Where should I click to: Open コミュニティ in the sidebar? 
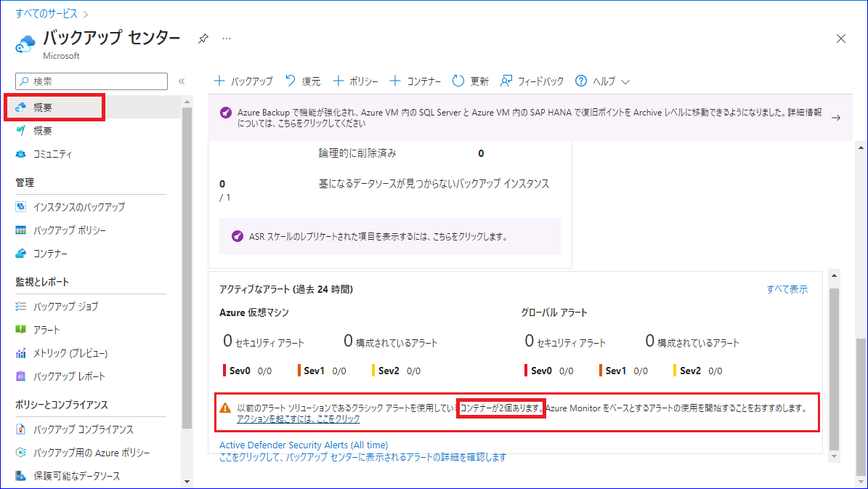[52, 154]
